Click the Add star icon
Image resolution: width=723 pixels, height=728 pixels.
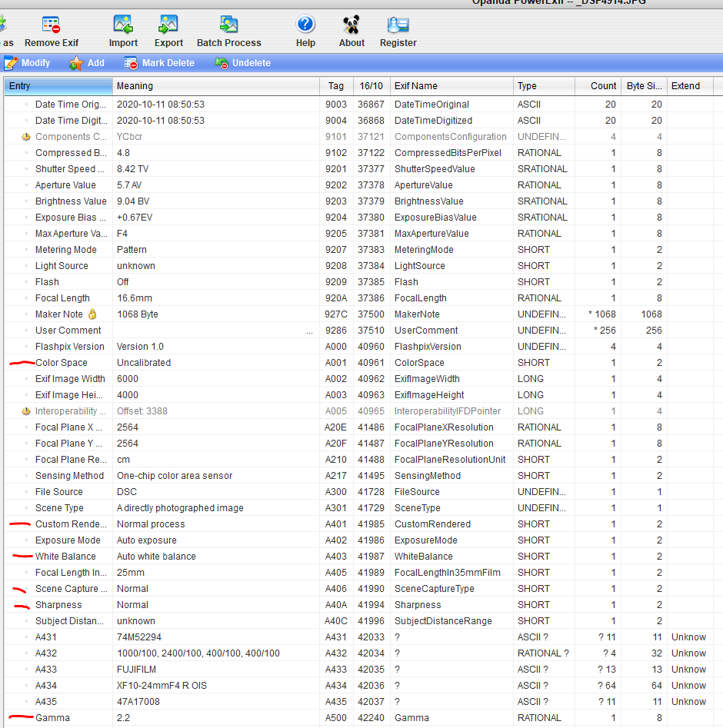[76, 63]
